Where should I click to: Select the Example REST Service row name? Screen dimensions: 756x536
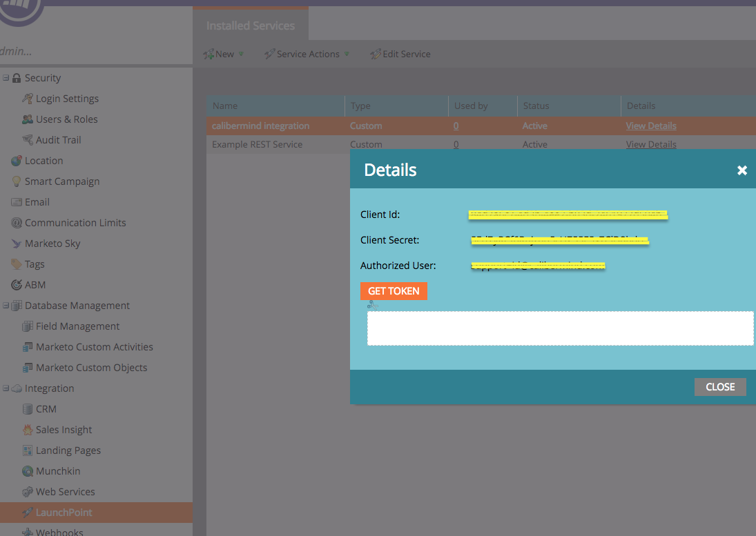pos(257,144)
